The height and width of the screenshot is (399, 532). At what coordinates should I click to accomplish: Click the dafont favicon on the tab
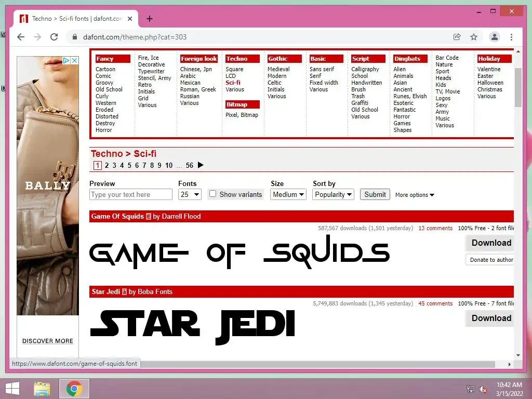(23, 19)
